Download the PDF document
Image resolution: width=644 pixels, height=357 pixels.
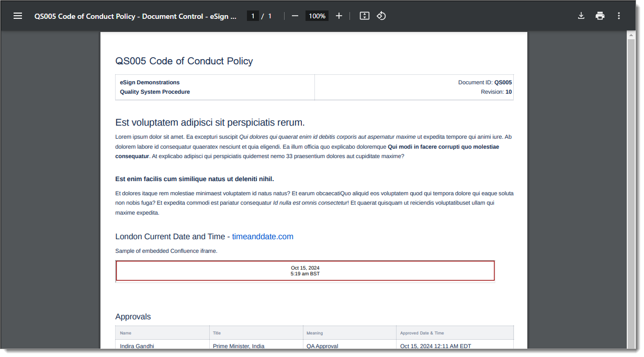tap(581, 16)
